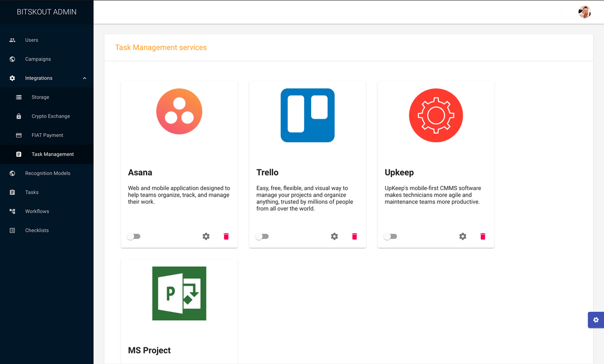Enable the Trello integration switch
The height and width of the screenshot is (364, 604).
click(x=262, y=236)
